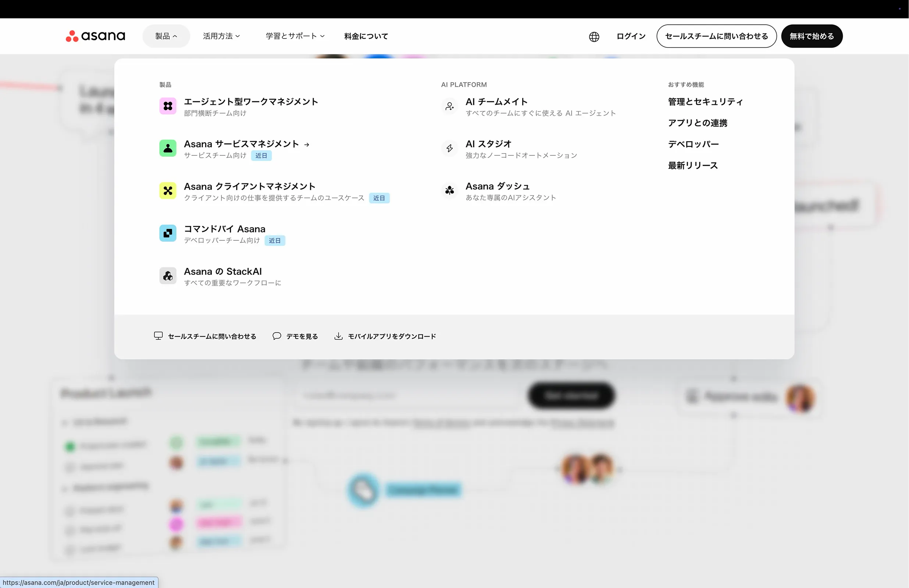Viewport: 909px width, 588px height.
Task: Open the language globe selector
Action: click(x=594, y=37)
